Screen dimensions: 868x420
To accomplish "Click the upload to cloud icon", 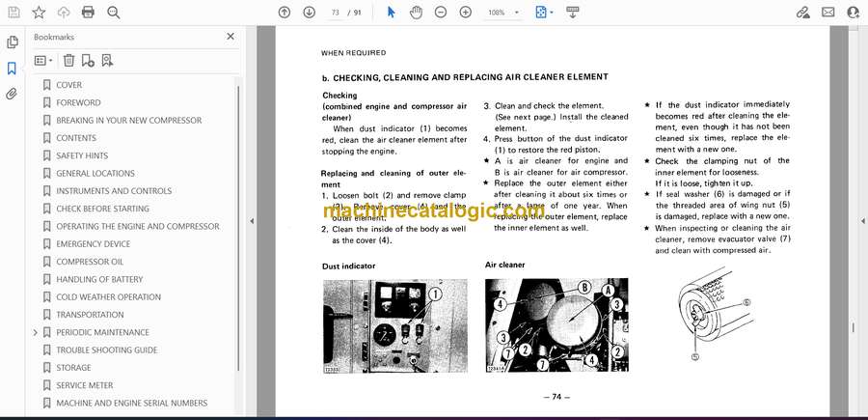I will pos(64,13).
